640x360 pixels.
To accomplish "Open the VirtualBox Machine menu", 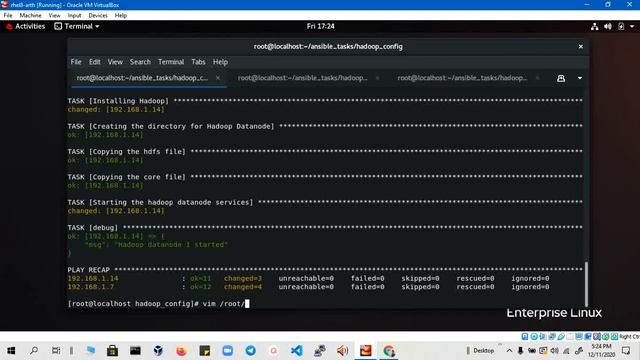I will [x=31, y=16].
